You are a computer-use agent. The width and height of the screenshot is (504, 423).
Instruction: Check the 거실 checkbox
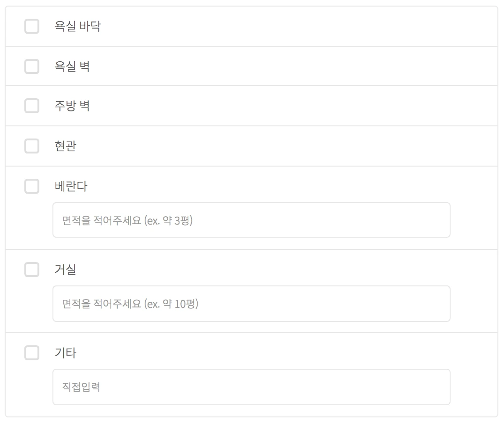pos(31,270)
